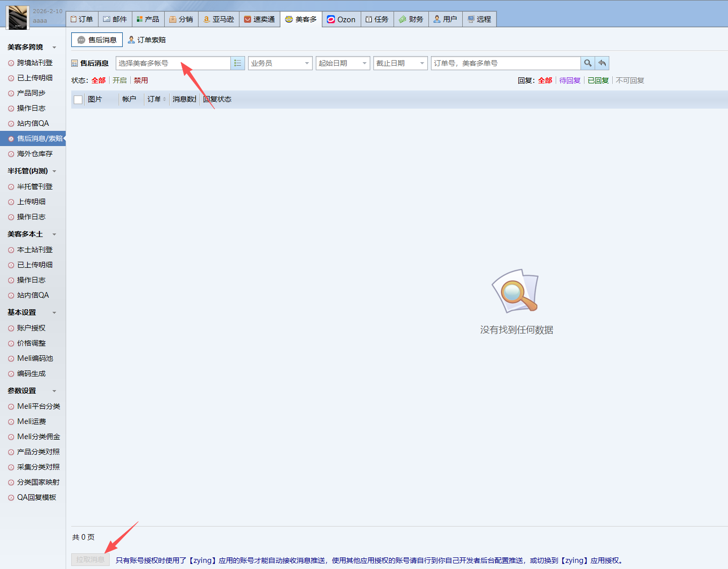Click the user avatar thumbnail

pyautogui.click(x=18, y=17)
